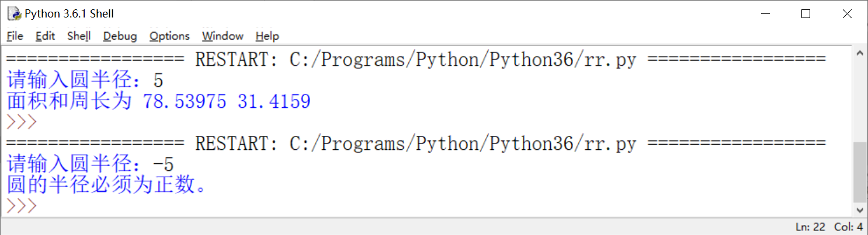Open the Edit menu
This screenshot has width=868, height=235.
[x=45, y=36]
